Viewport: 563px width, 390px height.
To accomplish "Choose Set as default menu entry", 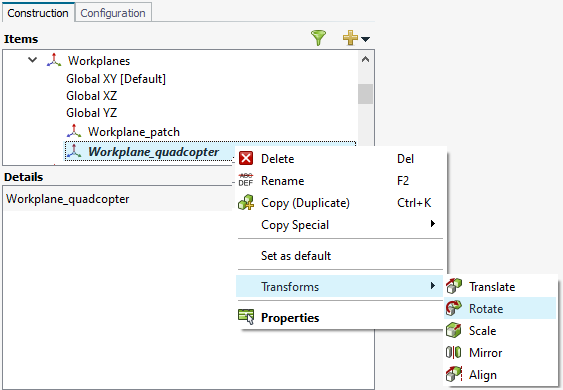I will pyautogui.click(x=296, y=256).
